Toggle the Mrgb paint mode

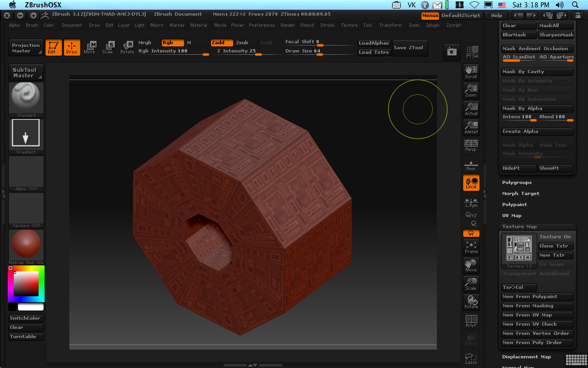pos(148,43)
